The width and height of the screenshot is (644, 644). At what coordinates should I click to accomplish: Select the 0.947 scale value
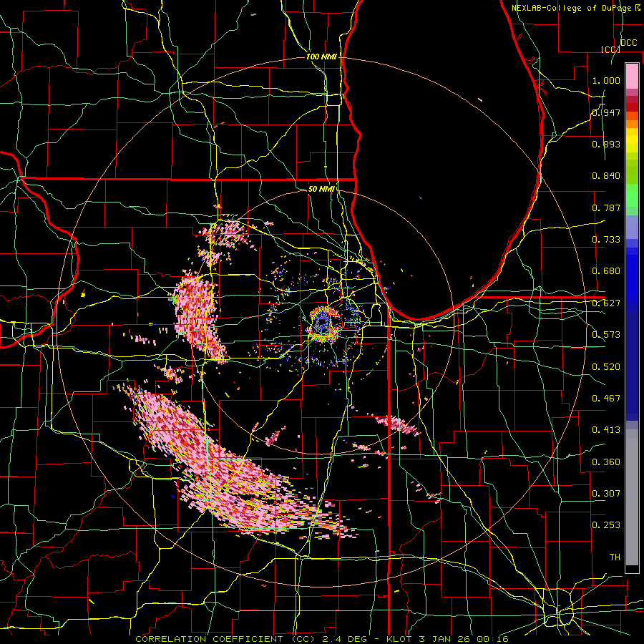pyautogui.click(x=606, y=112)
